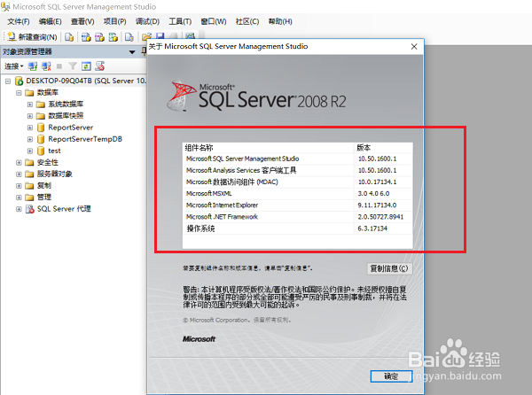Viewport: 532px width, 395px height.
Task: Select the 管理 tree item
Action: [44, 197]
